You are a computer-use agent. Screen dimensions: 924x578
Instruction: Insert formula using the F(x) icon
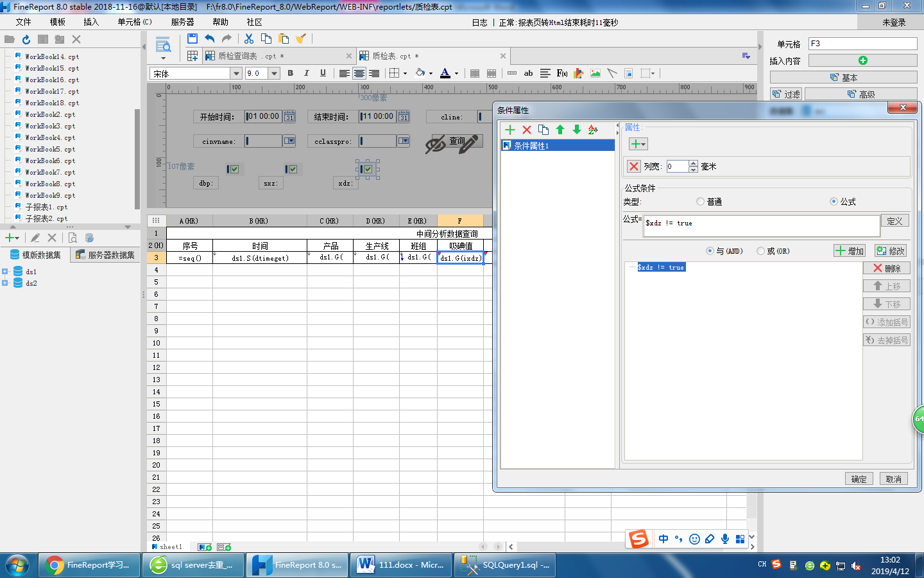click(562, 73)
